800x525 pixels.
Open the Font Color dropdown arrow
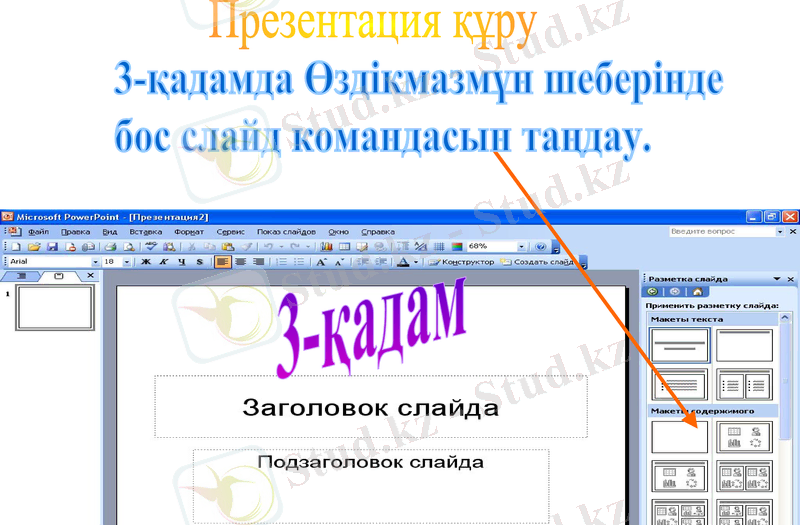(x=416, y=262)
